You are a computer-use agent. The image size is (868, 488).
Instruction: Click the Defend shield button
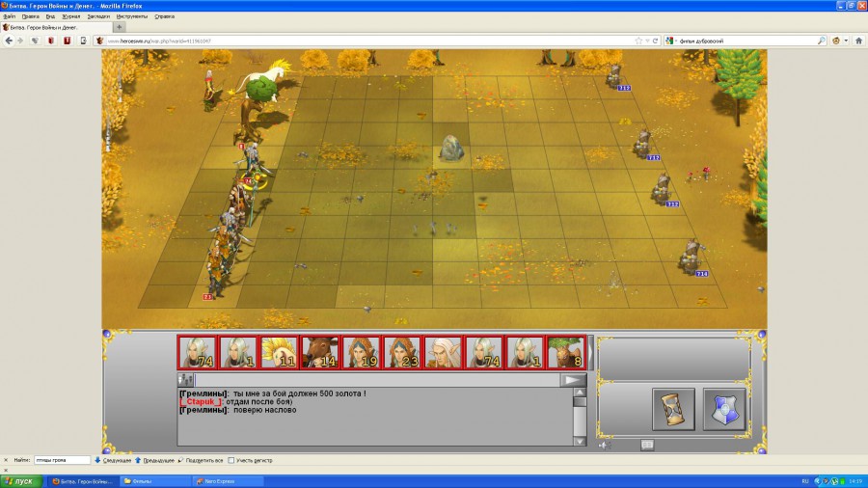(x=724, y=409)
